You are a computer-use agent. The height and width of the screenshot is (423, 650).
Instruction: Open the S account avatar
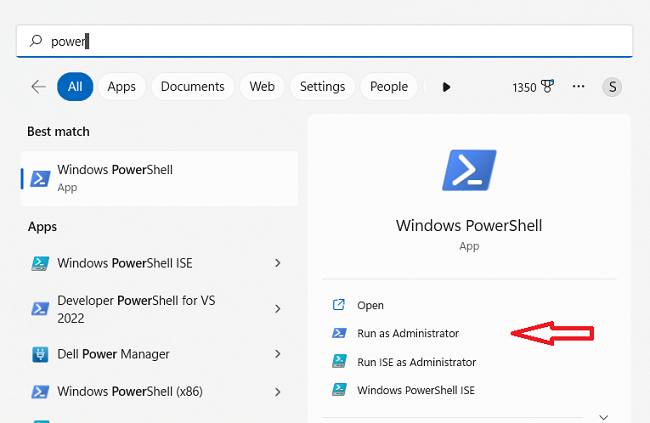612,87
